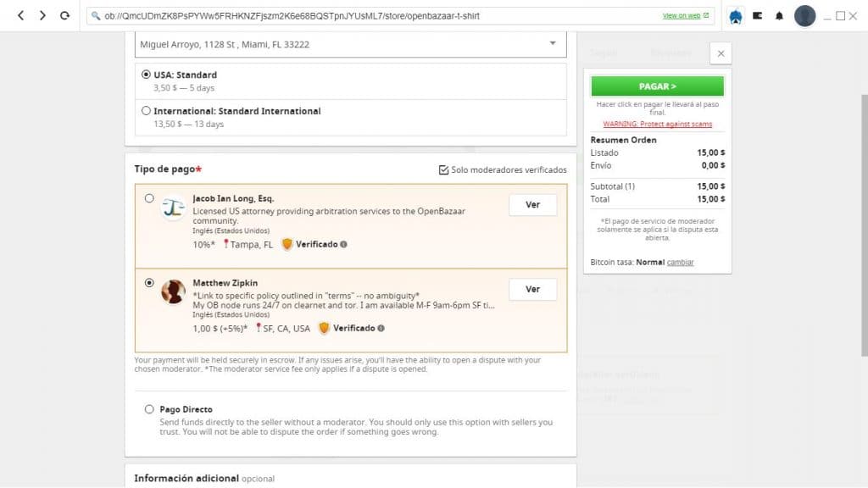Click the Resumen Orden heading
This screenshot has width=868, height=488.
coord(623,140)
